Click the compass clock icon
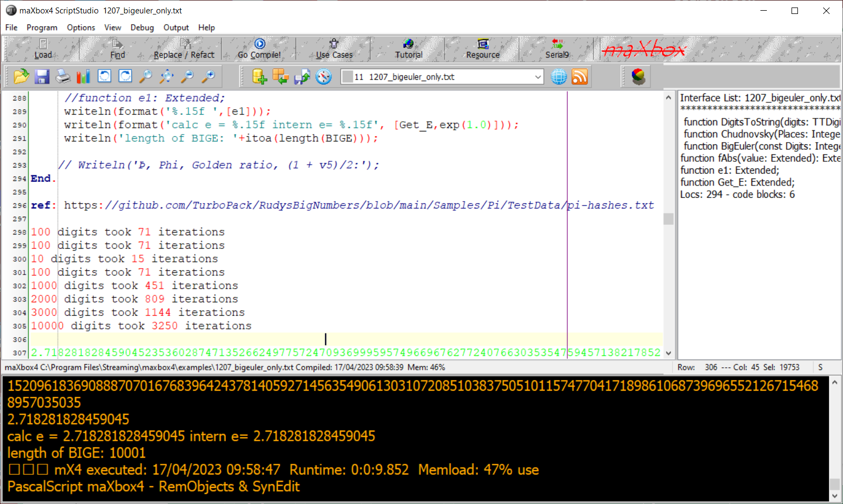The width and height of the screenshot is (843, 504). click(x=323, y=77)
